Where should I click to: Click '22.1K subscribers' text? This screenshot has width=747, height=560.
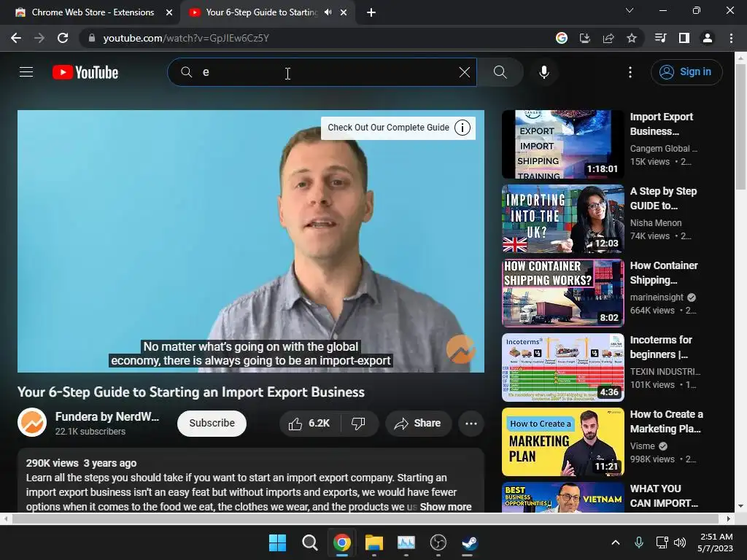(90, 432)
